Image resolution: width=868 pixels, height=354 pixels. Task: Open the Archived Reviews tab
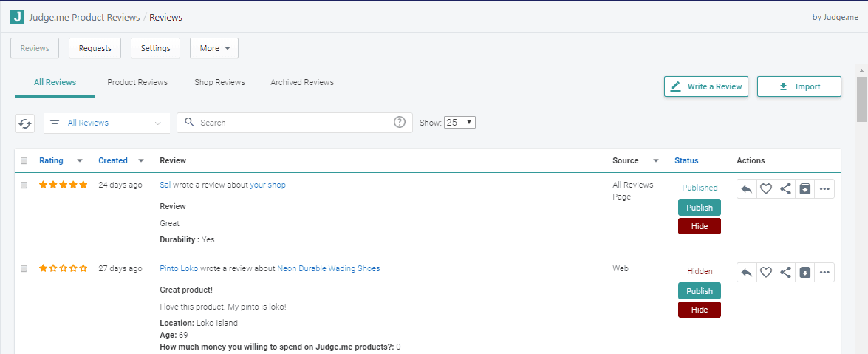coord(302,82)
